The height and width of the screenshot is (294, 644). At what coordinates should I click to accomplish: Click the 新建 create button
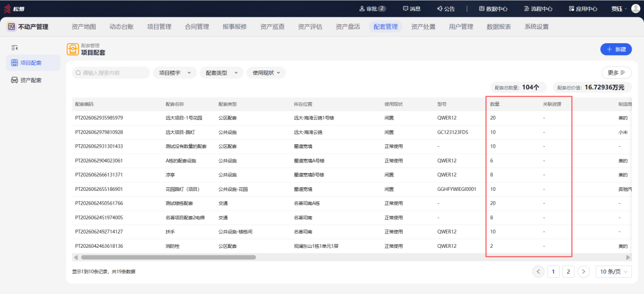pos(616,49)
